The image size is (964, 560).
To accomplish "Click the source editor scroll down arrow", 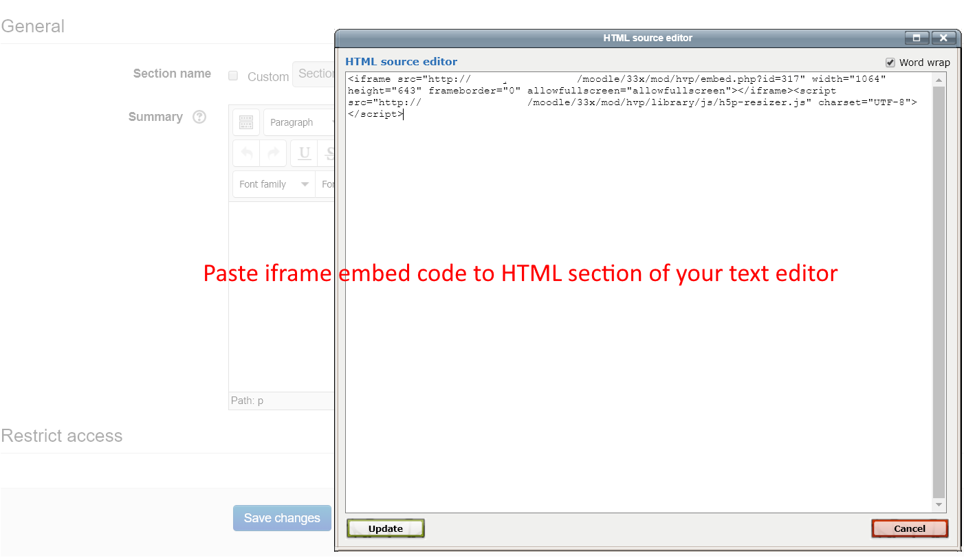I will coord(939,505).
